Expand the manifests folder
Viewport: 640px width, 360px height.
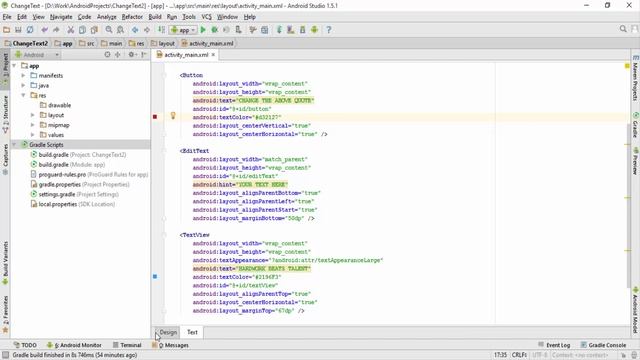coord(23,76)
